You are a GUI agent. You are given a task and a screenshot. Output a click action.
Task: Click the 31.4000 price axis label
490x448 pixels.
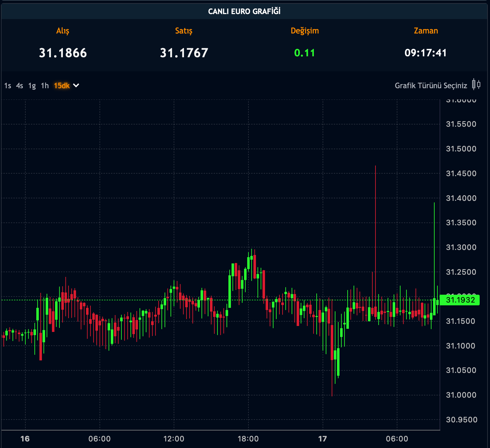coord(461,198)
